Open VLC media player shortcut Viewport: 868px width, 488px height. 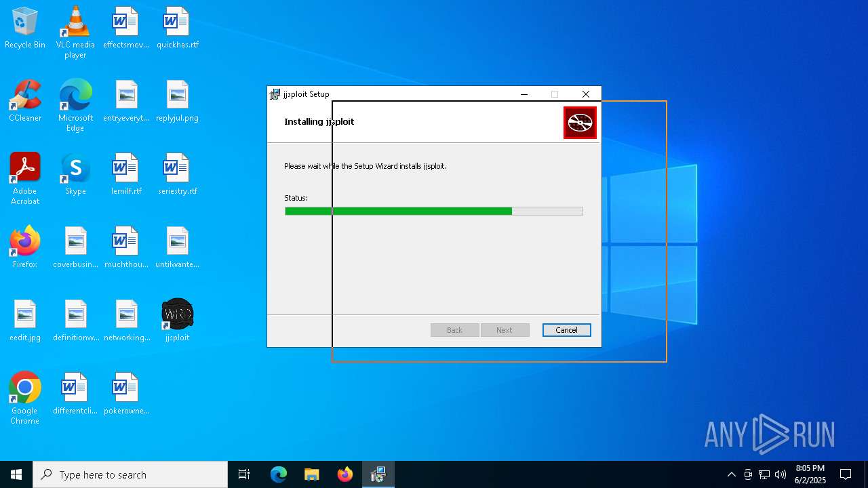(x=75, y=33)
